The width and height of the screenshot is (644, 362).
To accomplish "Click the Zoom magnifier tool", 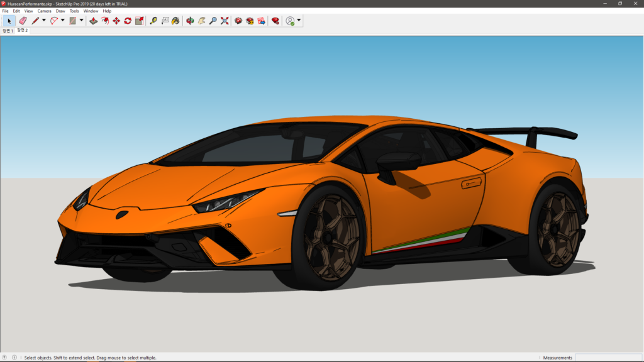I will click(x=213, y=21).
